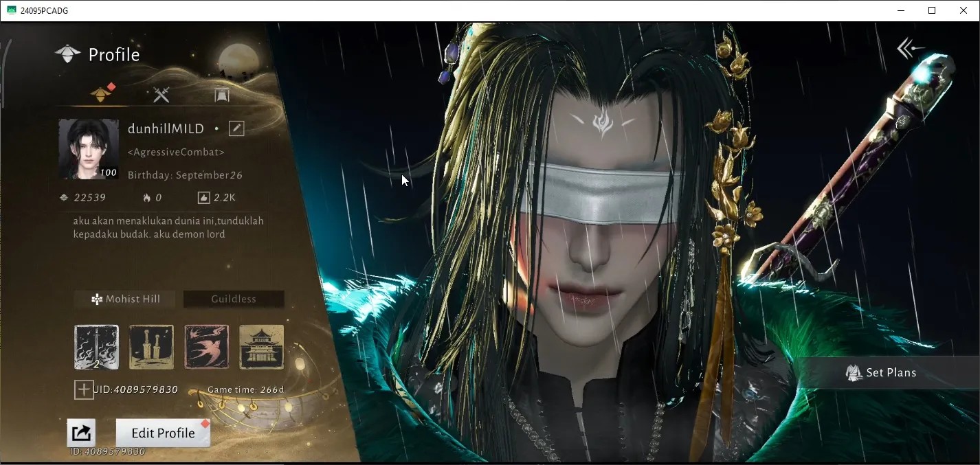Open the pagoda building badge icon

(x=261, y=347)
